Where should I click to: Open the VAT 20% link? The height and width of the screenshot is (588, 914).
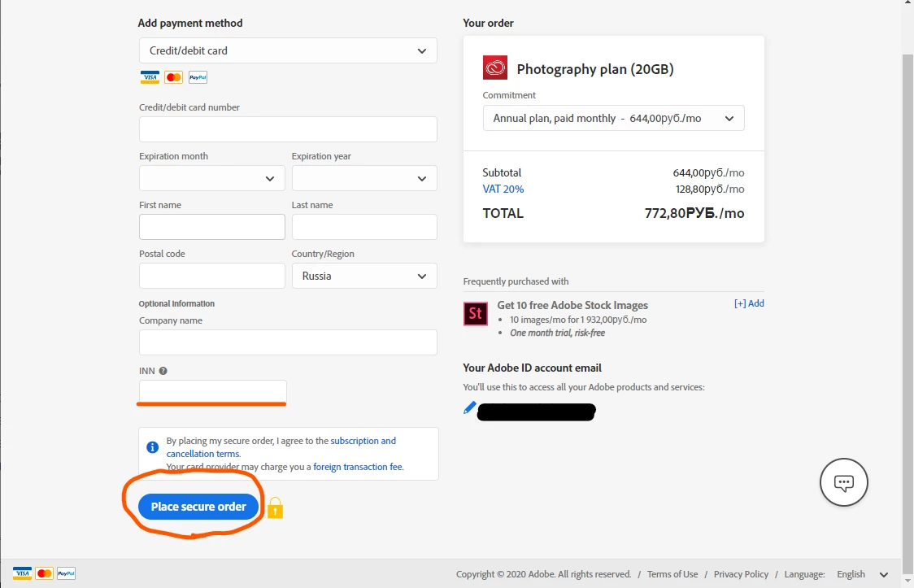[x=503, y=189]
